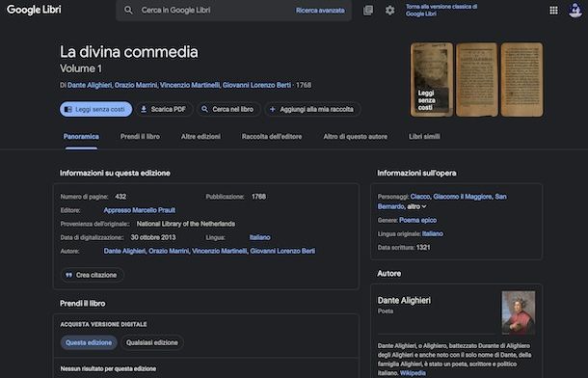Select Qualsiasi edizione chip

[x=152, y=342]
